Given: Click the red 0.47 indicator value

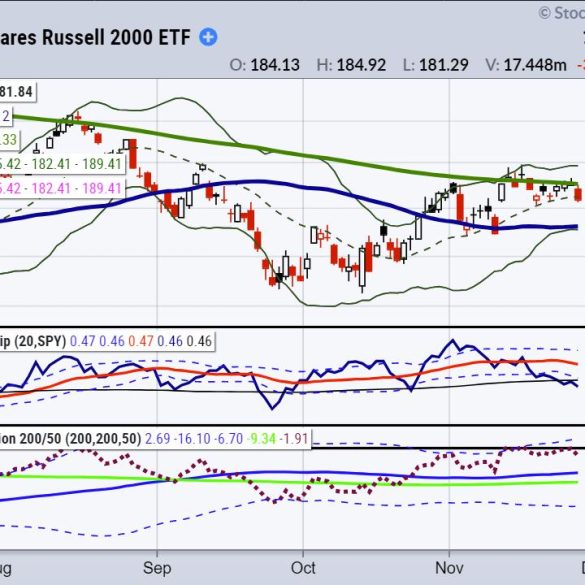Looking at the screenshot, I should coord(141,341).
